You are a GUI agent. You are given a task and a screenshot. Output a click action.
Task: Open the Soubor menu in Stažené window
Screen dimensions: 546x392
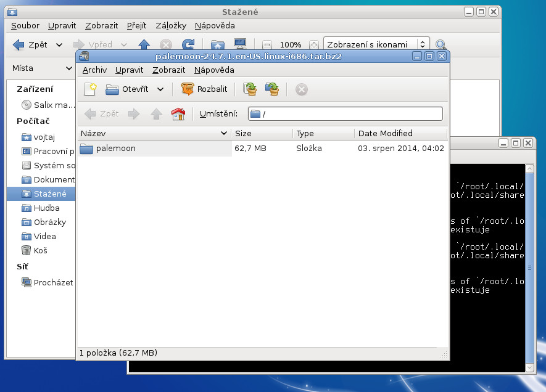25,26
